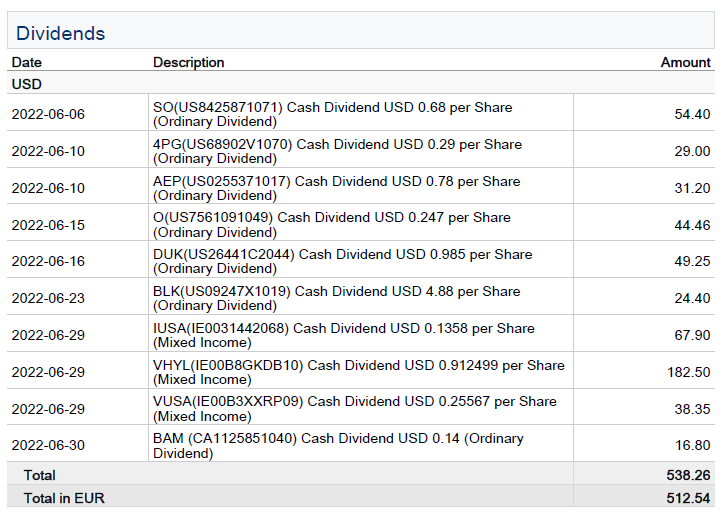Image resolution: width=724 pixels, height=524 pixels.
Task: Click the VHYL mixed income description
Action: pyautogui.click(x=358, y=372)
